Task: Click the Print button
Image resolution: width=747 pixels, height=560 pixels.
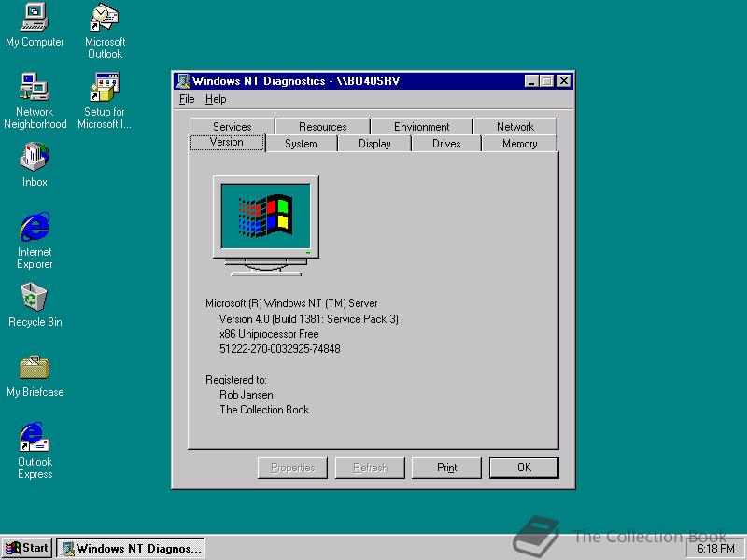Action: pos(446,468)
